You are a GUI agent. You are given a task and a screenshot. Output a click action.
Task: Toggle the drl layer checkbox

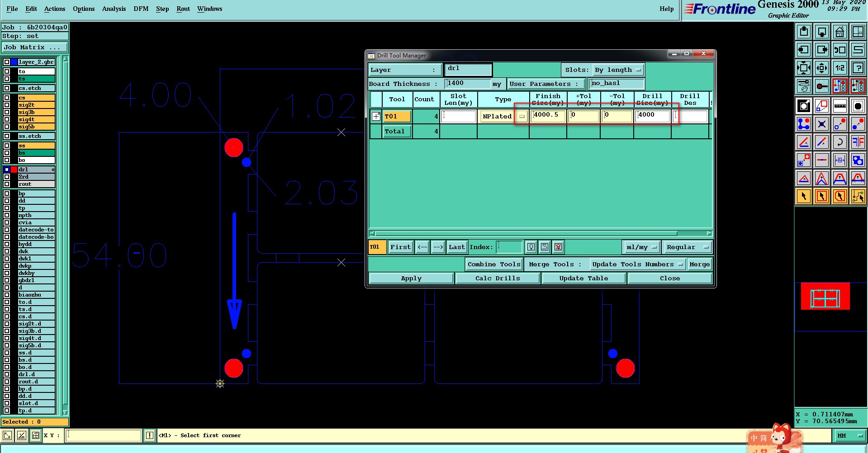(x=7, y=170)
